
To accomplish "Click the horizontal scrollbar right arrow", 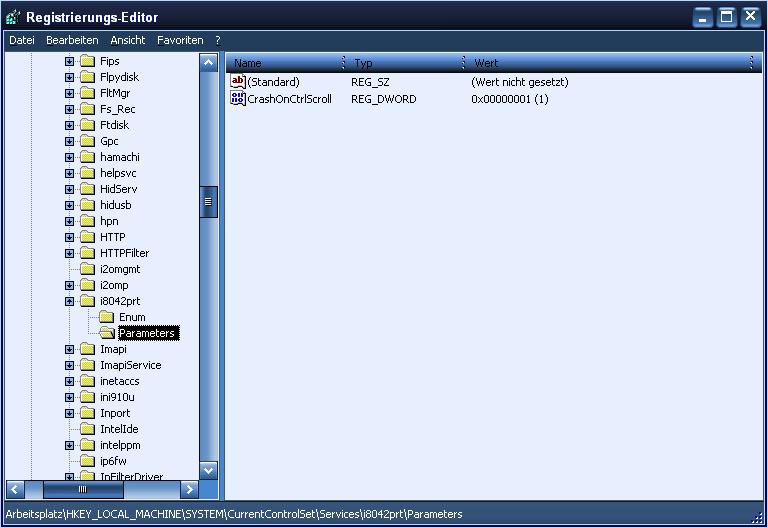I will (x=190, y=489).
